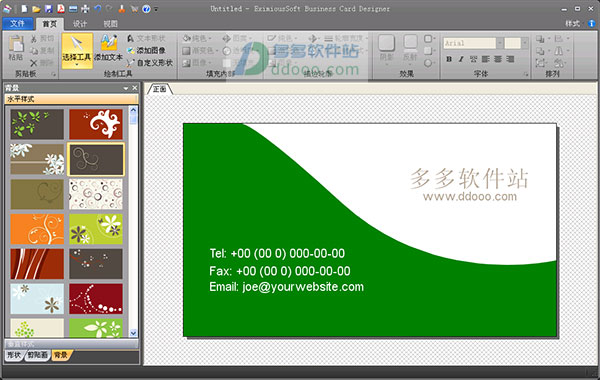Viewport: 600px width, 380px height.
Task: Toggle bold text formatting
Action: 449,59
